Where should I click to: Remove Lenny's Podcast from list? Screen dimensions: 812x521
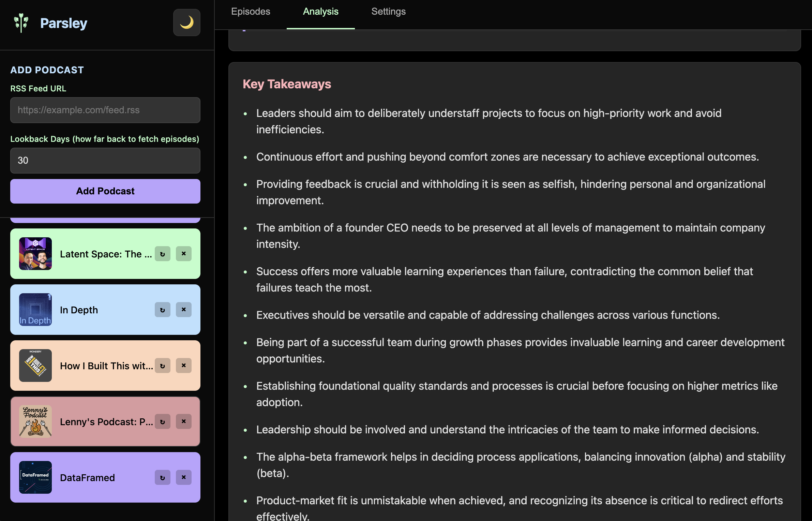pyautogui.click(x=184, y=422)
